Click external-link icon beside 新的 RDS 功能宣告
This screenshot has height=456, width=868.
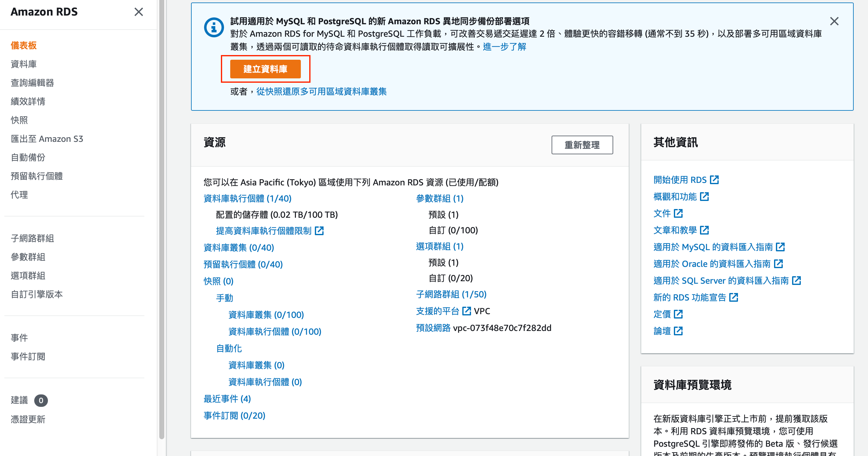click(733, 297)
